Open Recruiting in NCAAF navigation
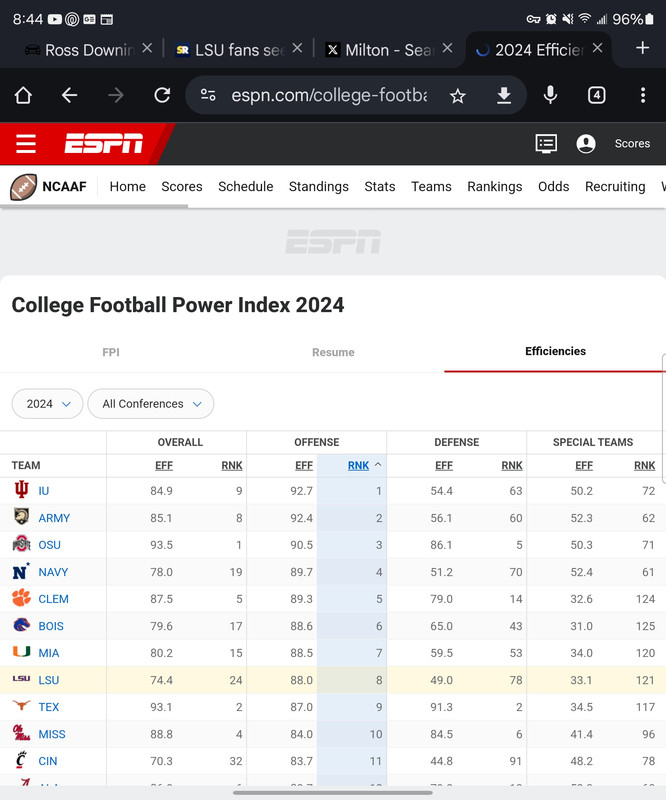 [615, 187]
